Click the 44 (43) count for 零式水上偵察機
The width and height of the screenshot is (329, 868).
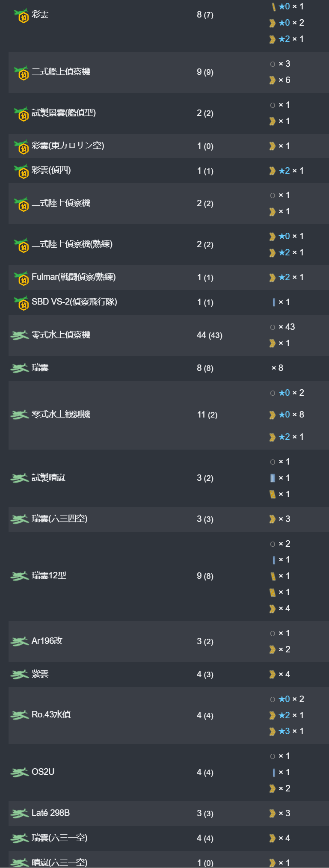pos(209,335)
